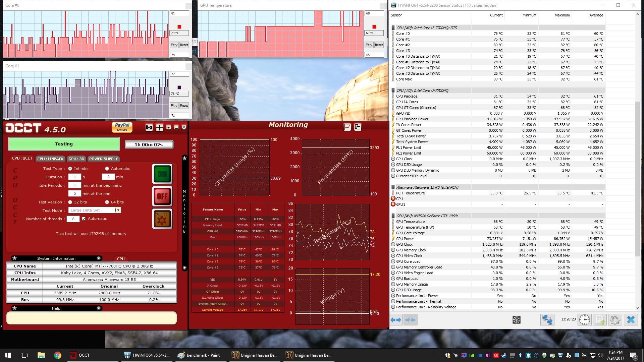Open HWiNFO remote network sensors icon
Viewport: 644px width, 362px height.
(x=547, y=320)
